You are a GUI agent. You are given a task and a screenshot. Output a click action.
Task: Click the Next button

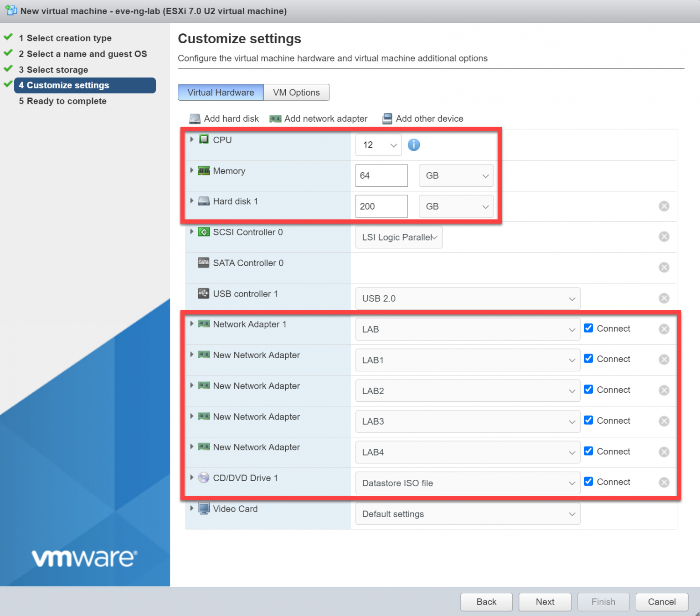[x=545, y=602]
